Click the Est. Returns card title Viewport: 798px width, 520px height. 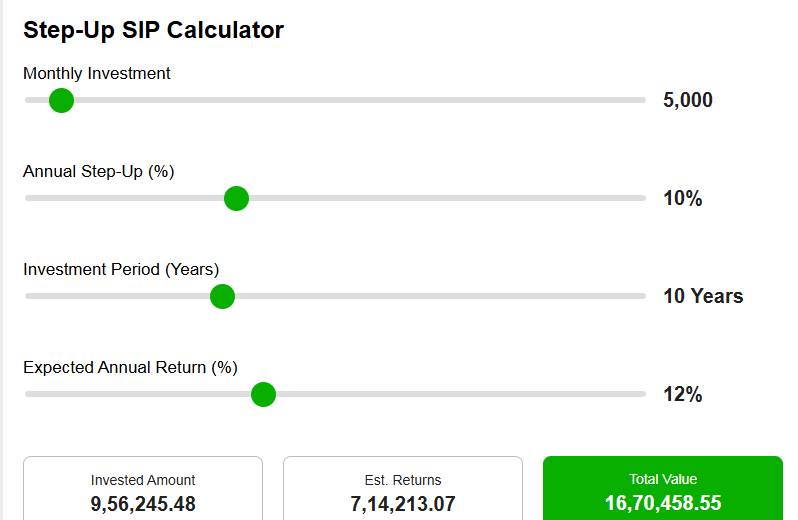tap(403, 480)
